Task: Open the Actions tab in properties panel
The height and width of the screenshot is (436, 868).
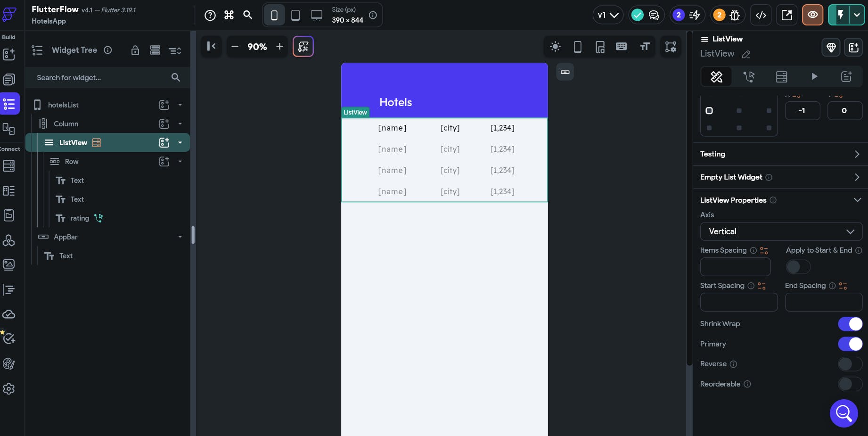Action: [x=749, y=76]
